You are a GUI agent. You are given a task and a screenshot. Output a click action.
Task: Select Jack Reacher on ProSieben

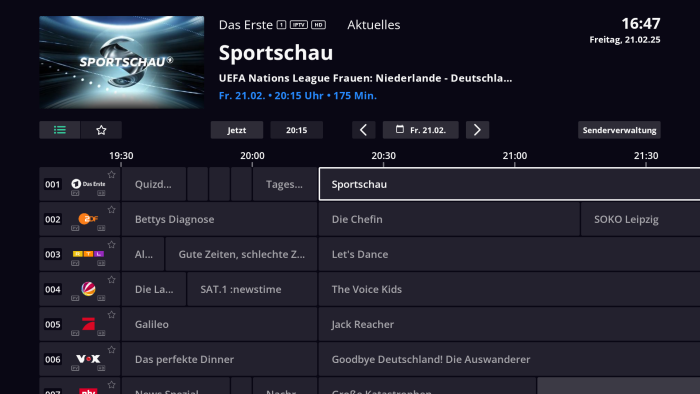(x=509, y=324)
